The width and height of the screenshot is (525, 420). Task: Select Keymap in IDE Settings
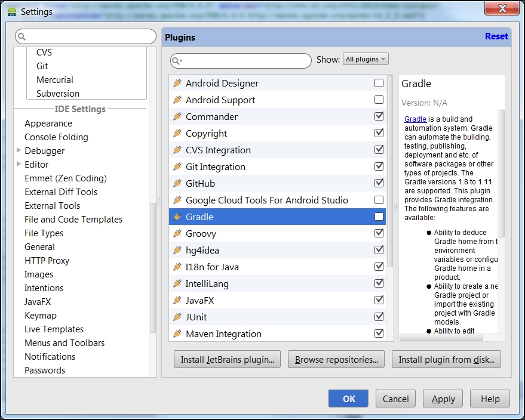tap(41, 316)
